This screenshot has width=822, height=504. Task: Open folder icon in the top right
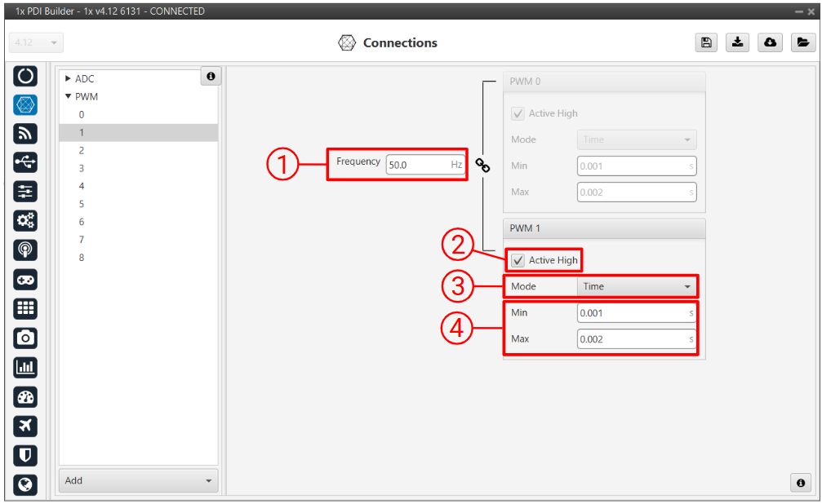802,43
